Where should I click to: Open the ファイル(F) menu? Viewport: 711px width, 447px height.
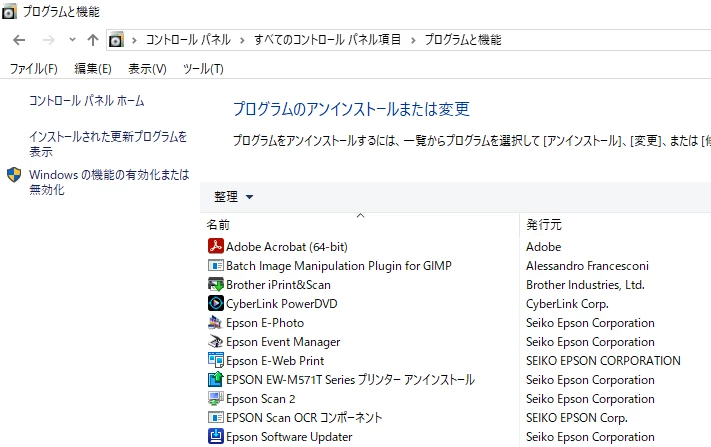(x=34, y=68)
